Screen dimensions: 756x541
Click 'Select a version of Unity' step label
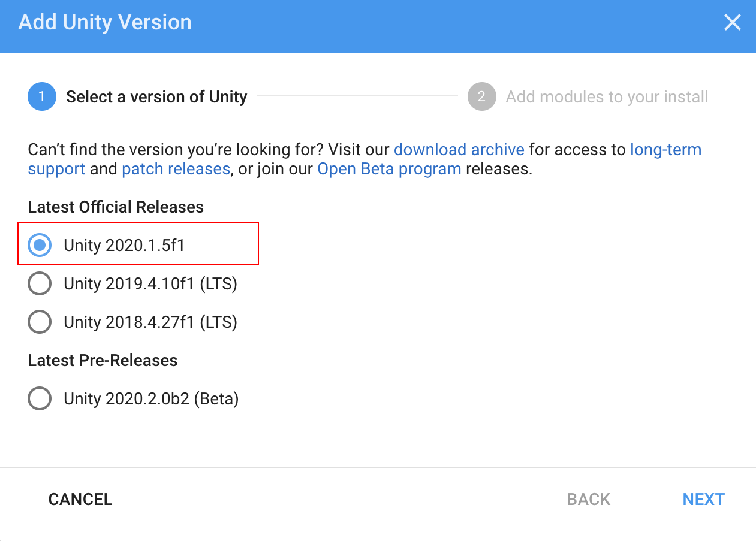coord(156,97)
